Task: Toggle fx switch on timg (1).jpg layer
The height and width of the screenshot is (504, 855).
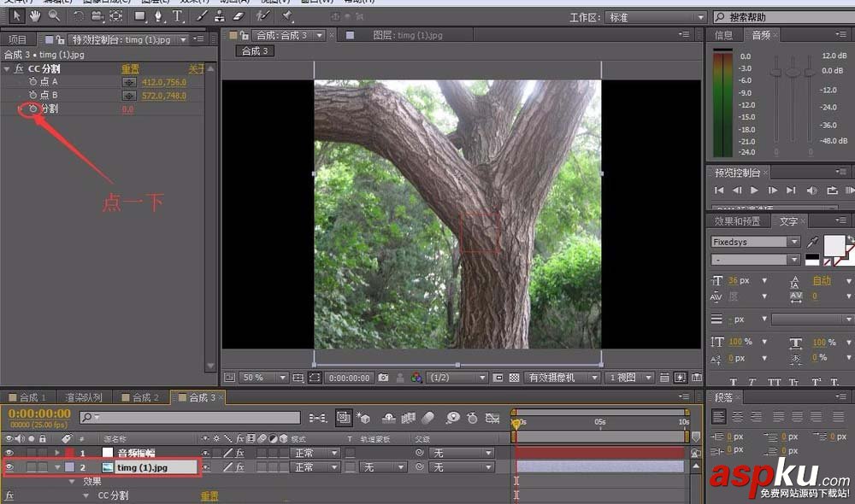Action: tap(240, 467)
